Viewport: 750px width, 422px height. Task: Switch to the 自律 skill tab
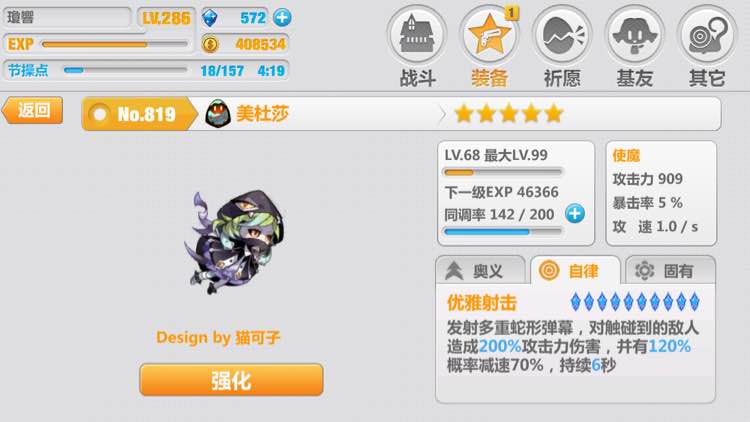[x=575, y=271]
